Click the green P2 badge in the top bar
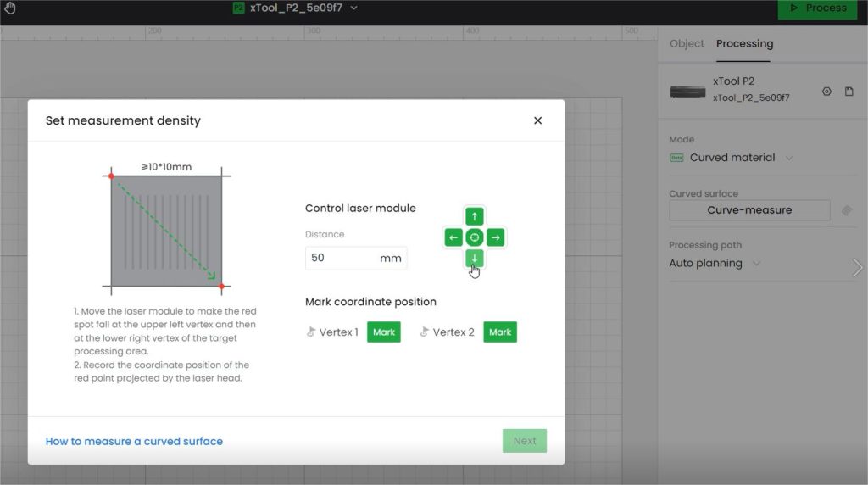This screenshot has height=485, width=868. point(238,8)
